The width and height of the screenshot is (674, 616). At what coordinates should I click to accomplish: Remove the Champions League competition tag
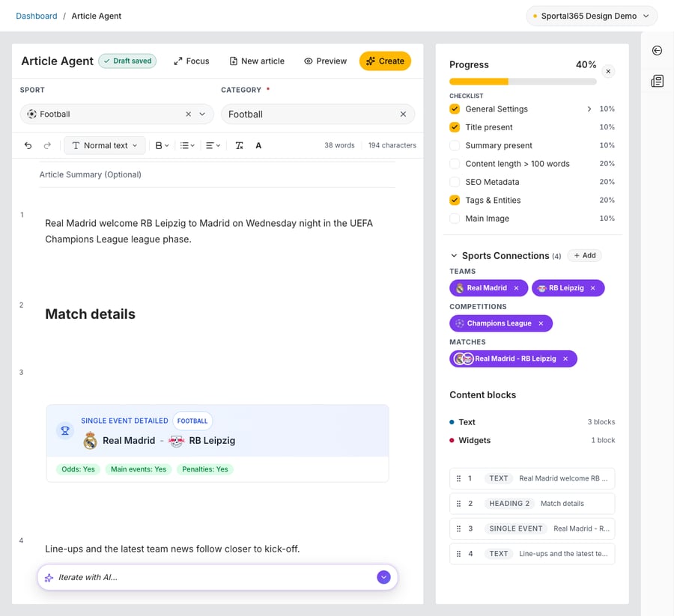coord(541,323)
